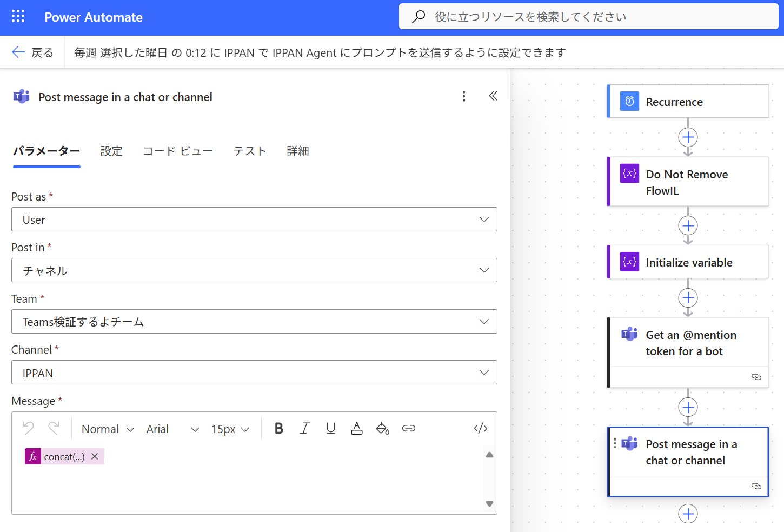
Task: Open background highlight color picker
Action: 383,428
